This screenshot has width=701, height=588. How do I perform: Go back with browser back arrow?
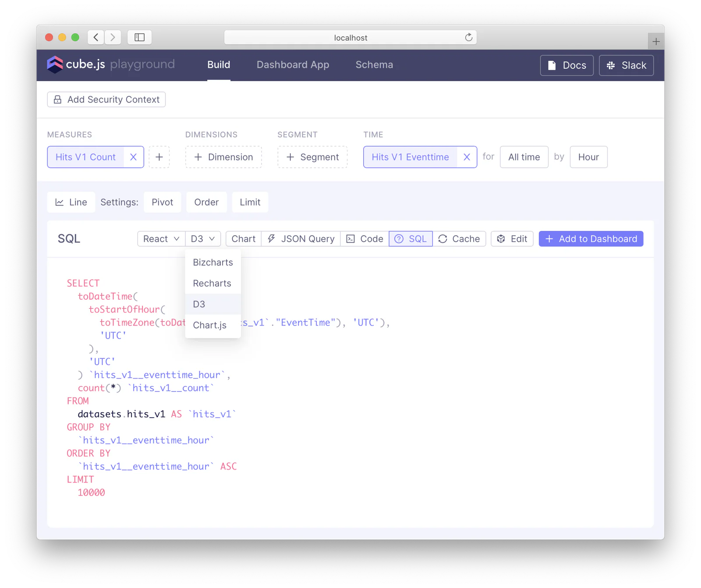tap(96, 37)
